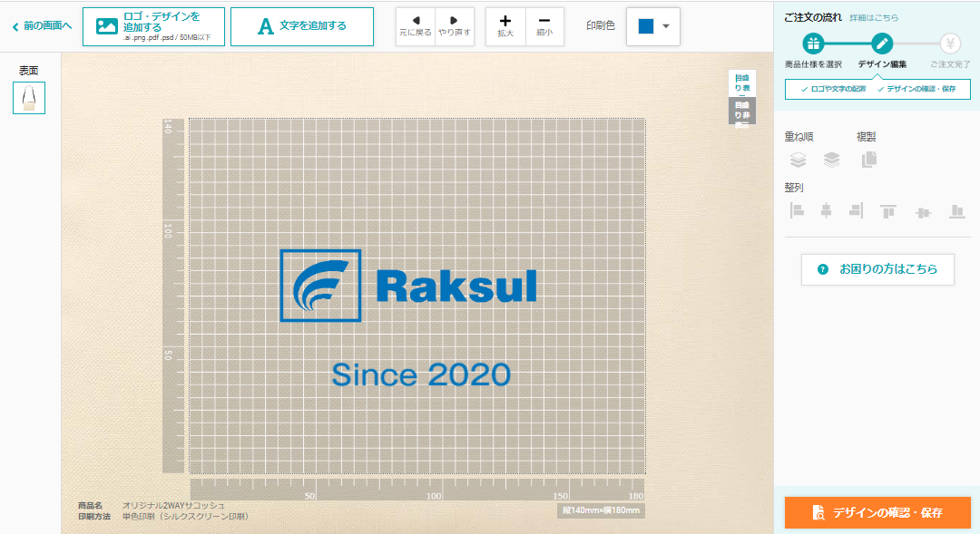Select デザインの確認・保存 sub-step tab

tap(916, 89)
